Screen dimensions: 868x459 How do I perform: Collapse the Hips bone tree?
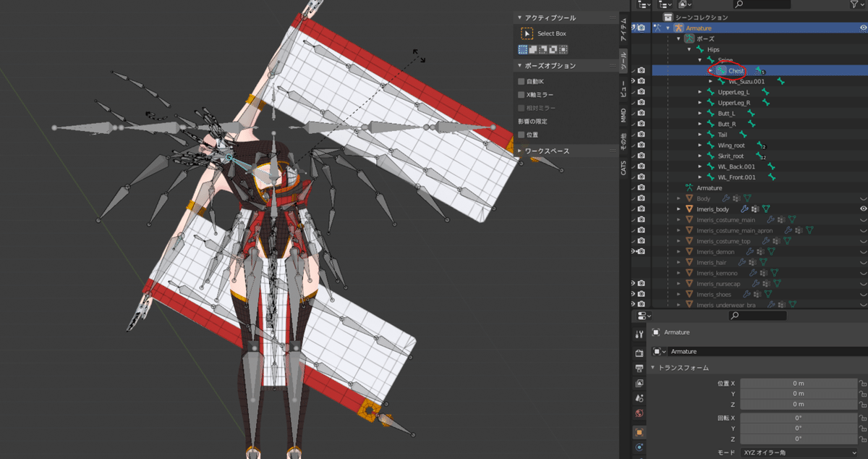pyautogui.click(x=689, y=49)
